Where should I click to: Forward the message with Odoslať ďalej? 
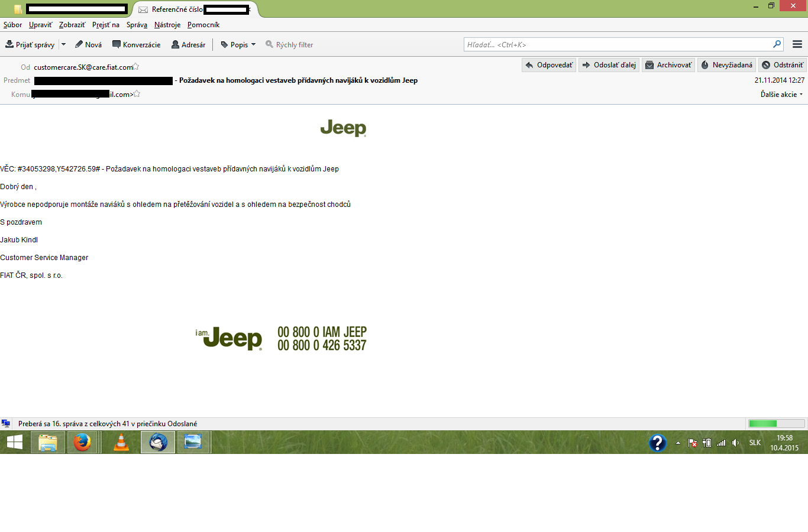[609, 65]
